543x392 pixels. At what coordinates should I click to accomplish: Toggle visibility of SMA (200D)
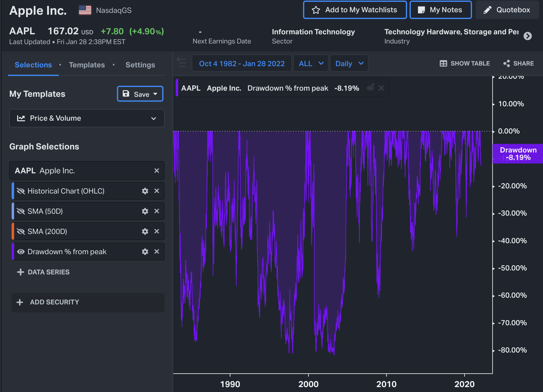(21, 232)
